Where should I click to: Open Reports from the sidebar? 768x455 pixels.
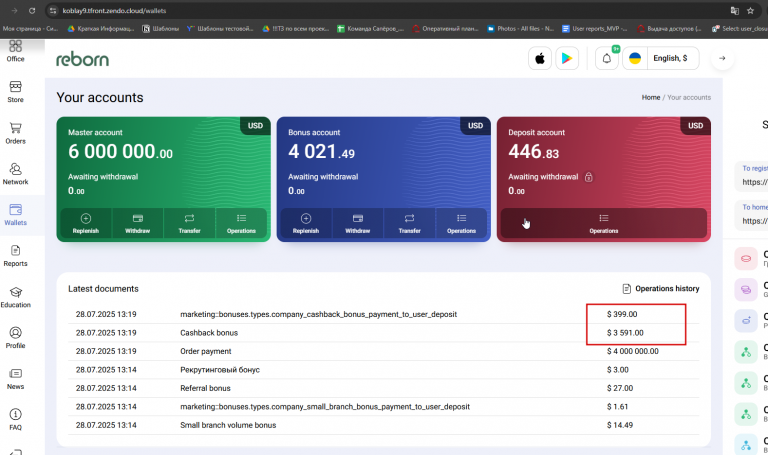click(x=15, y=256)
